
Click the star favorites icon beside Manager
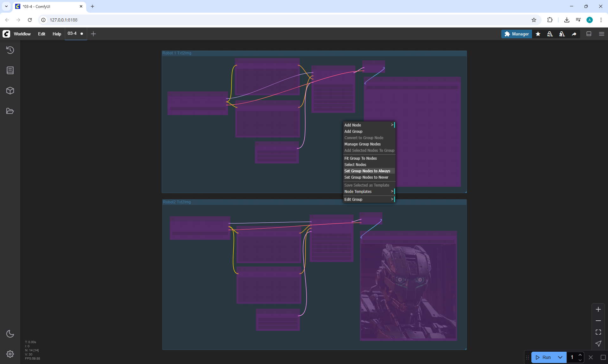point(538,34)
